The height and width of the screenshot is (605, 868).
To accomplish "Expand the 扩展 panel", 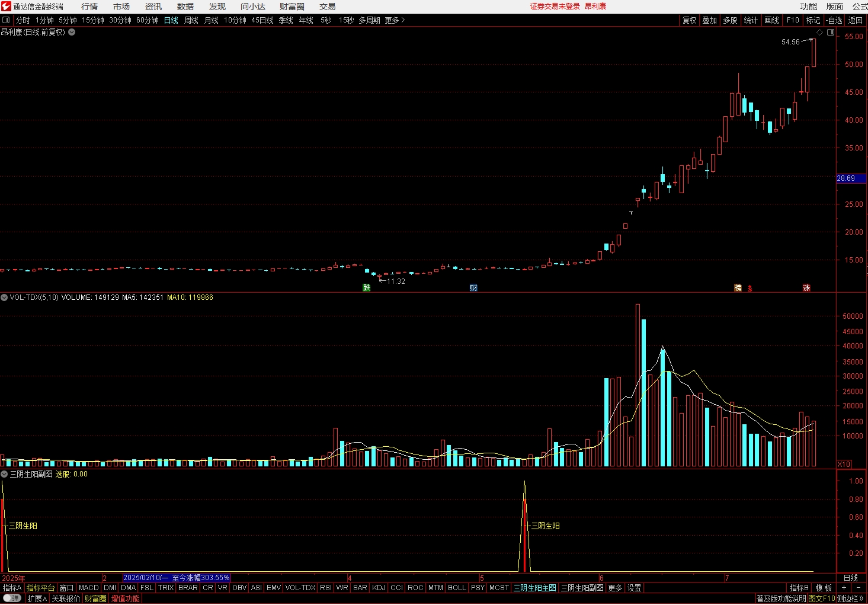I will [x=37, y=598].
